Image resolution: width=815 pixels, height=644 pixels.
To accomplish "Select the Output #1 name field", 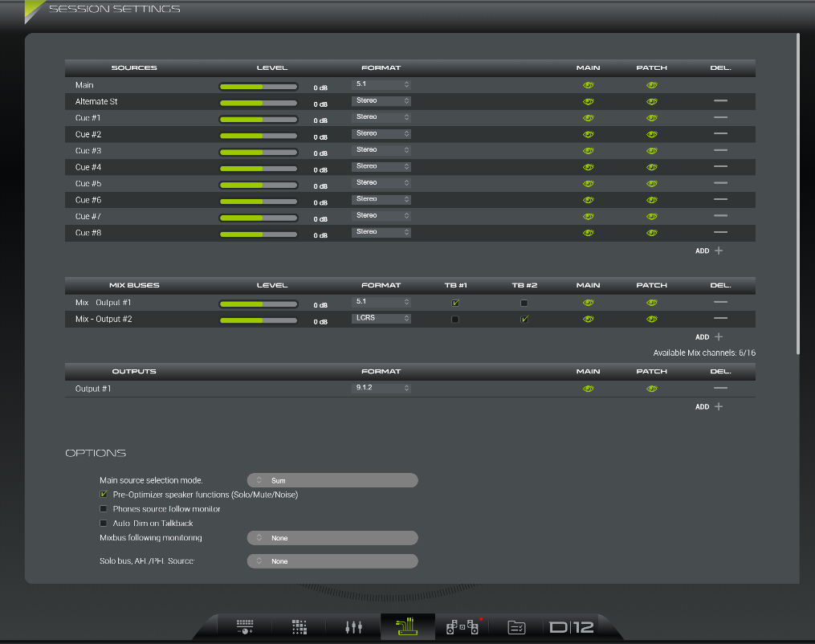I will pos(93,389).
